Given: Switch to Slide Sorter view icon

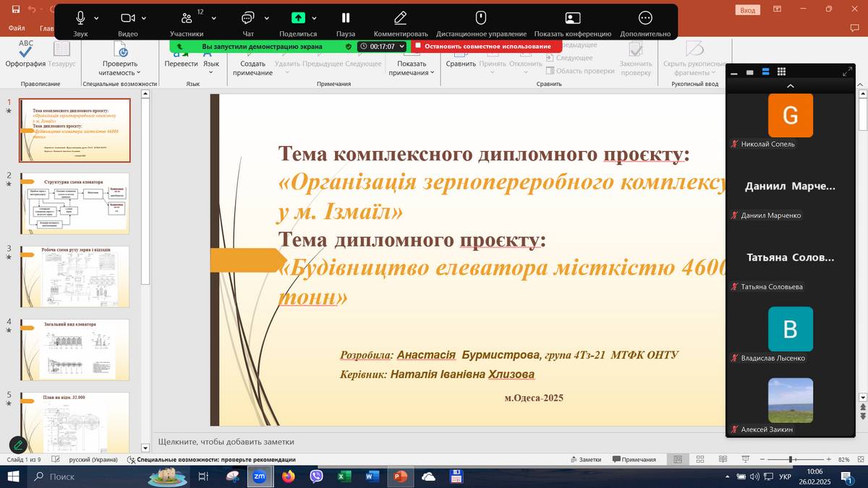Looking at the screenshot, I should click(700, 460).
